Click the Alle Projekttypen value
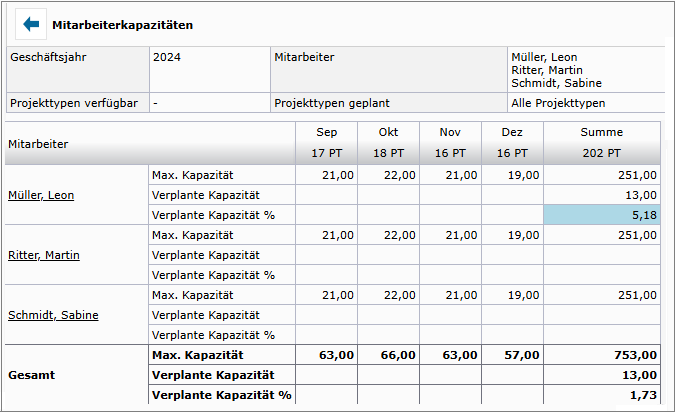Image resolution: width=675 pixels, height=412 pixels. 558,103
